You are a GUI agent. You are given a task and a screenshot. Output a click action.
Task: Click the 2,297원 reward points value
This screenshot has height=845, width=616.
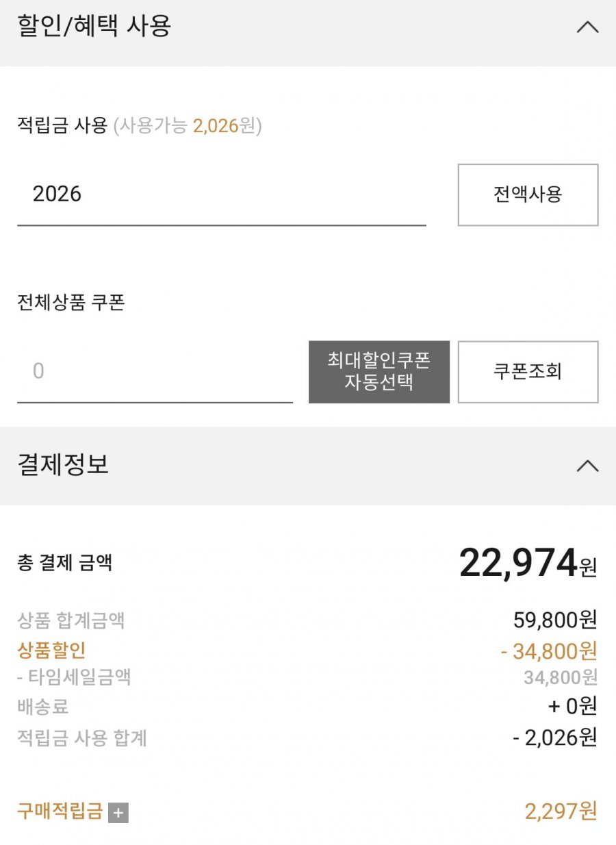[x=561, y=811]
